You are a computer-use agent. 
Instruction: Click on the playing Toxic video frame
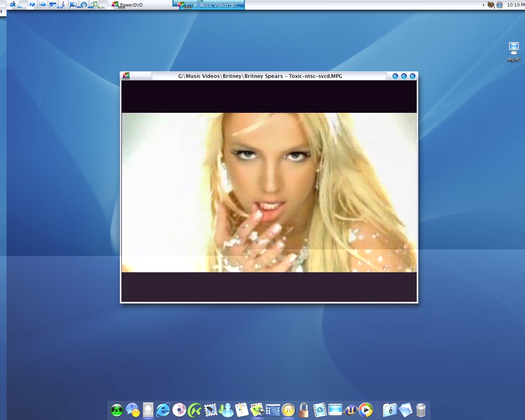tap(269, 192)
